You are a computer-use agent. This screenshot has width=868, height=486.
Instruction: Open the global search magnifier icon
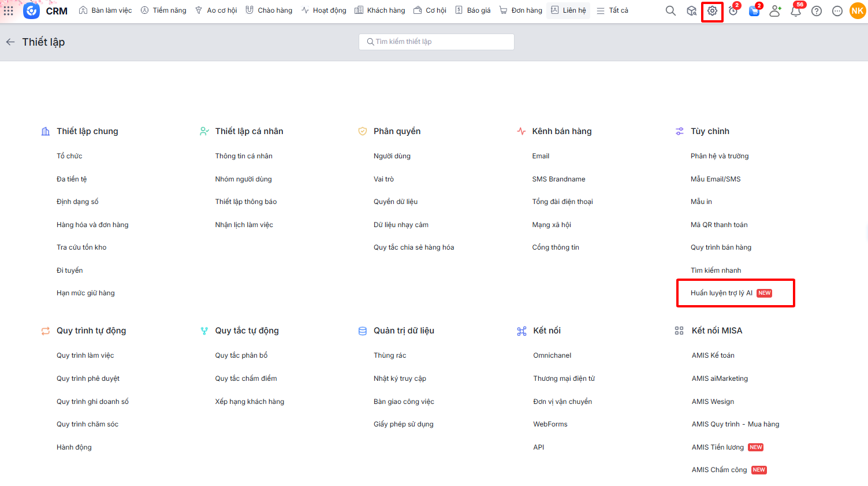670,11
